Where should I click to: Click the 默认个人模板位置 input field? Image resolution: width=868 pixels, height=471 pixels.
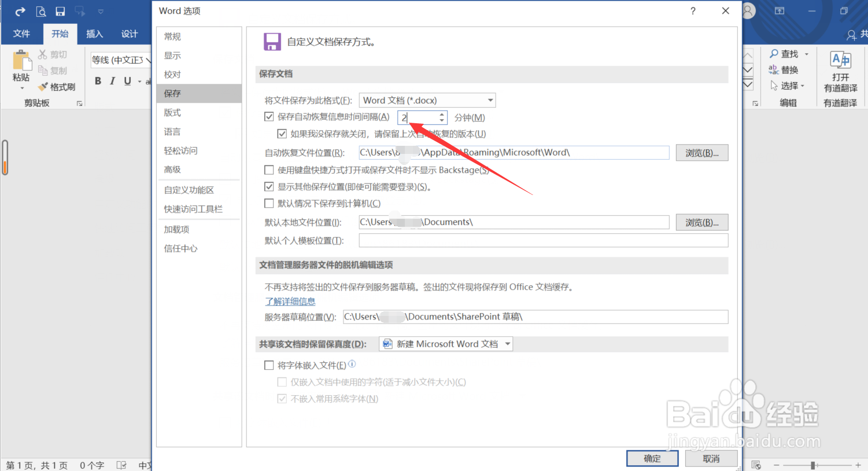544,241
